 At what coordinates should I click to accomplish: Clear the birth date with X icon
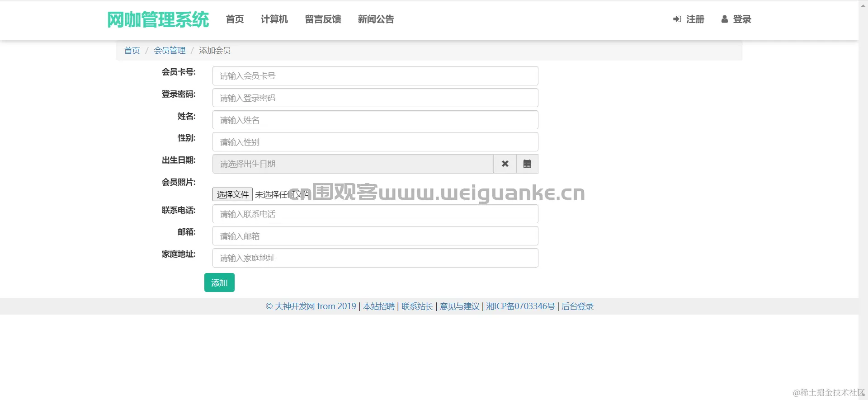505,164
